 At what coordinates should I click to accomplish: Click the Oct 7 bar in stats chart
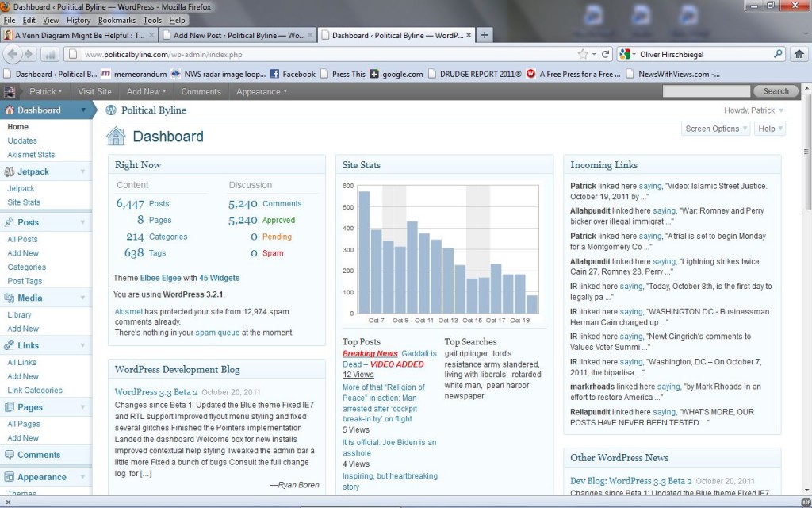click(377, 271)
